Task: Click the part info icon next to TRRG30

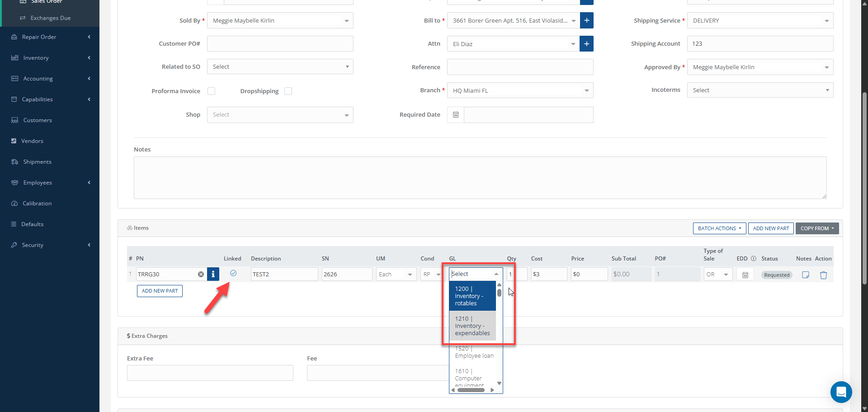Action: [x=213, y=274]
